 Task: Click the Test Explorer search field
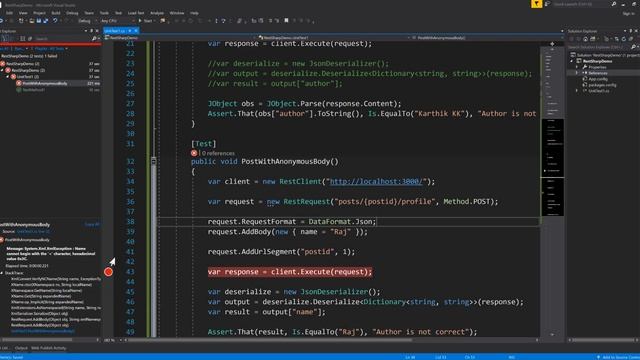(x=63, y=39)
